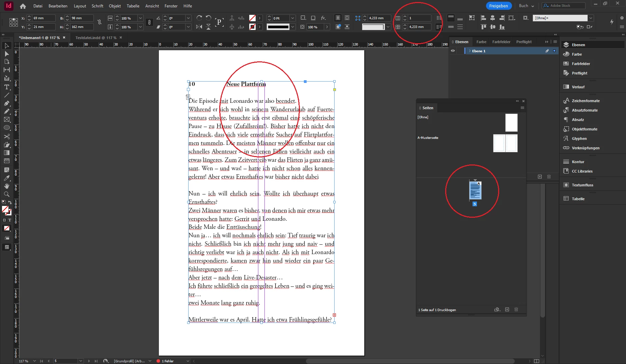626x364 pixels.
Task: Open the Zeichenformate panel
Action: tap(586, 101)
